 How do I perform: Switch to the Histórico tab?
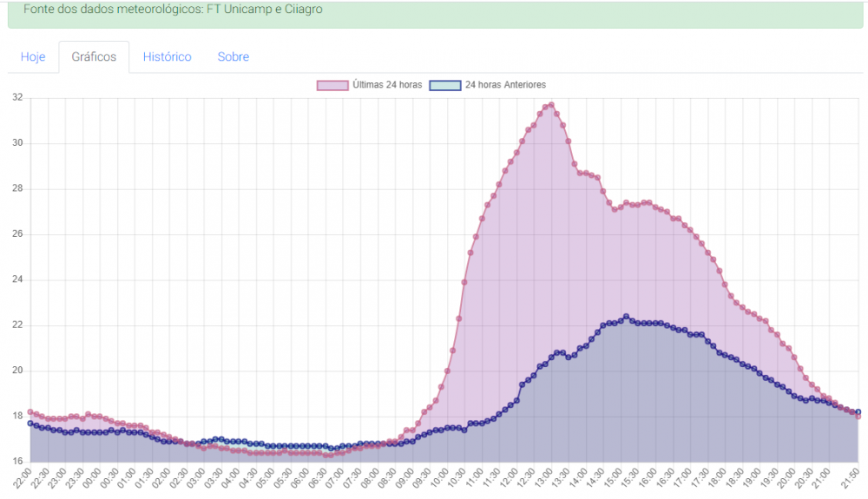coord(168,57)
